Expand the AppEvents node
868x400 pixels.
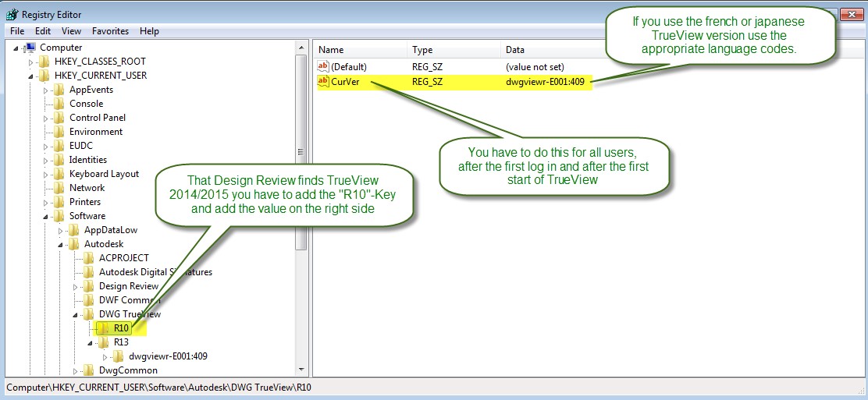[x=46, y=90]
